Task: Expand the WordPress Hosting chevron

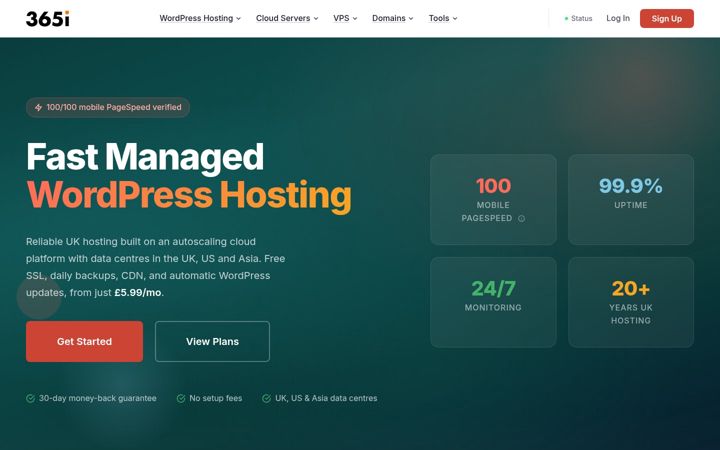Action: coord(238,19)
